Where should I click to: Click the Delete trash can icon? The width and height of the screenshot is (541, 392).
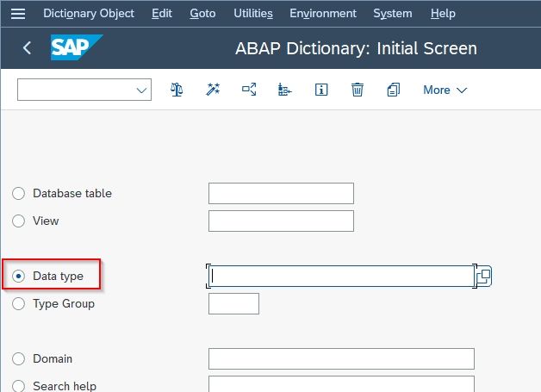pyautogui.click(x=358, y=90)
